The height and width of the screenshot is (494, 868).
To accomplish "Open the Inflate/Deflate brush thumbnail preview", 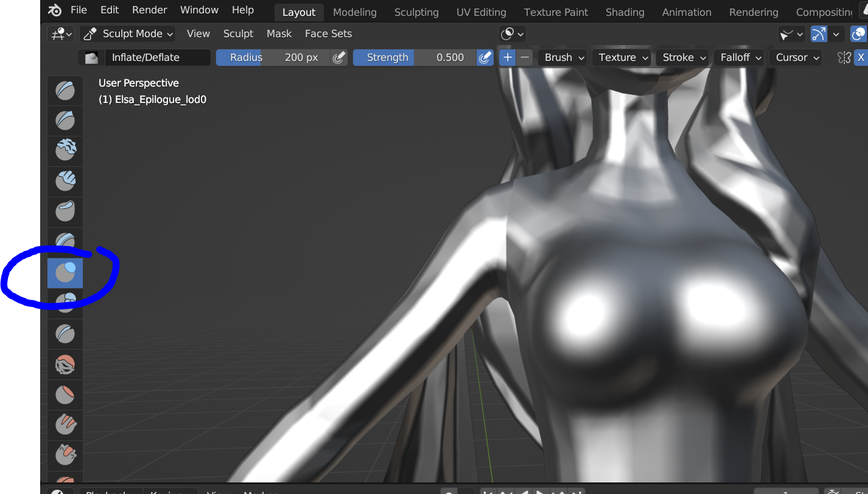I will pos(92,57).
